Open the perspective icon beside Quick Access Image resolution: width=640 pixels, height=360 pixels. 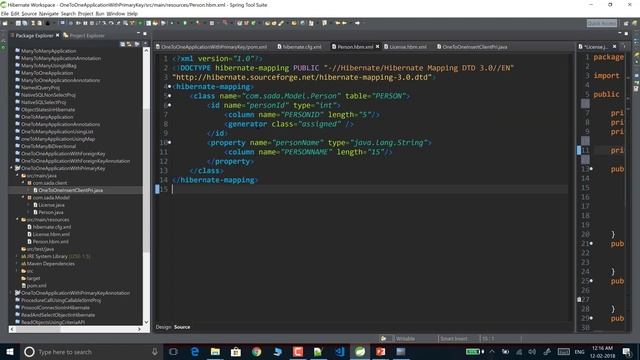tap(626, 23)
